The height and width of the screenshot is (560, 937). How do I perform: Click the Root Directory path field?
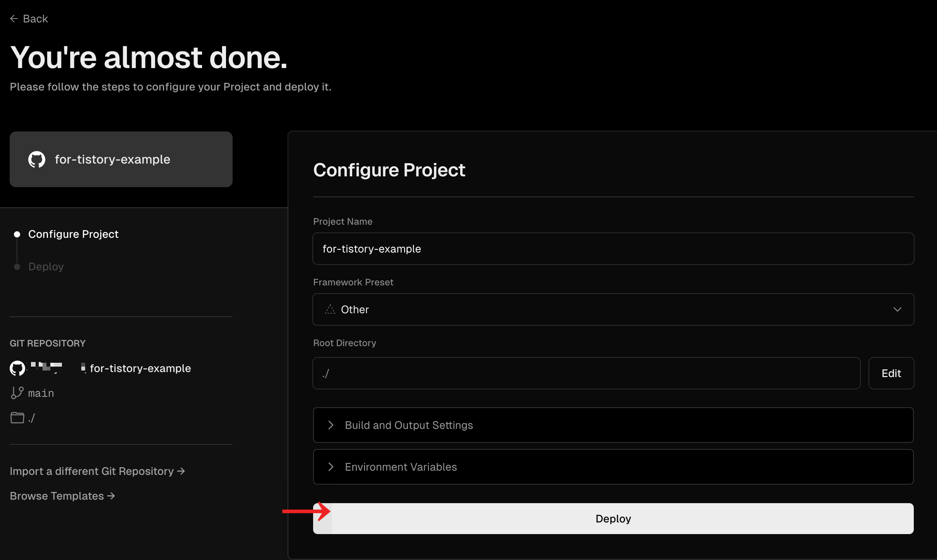[x=586, y=373]
